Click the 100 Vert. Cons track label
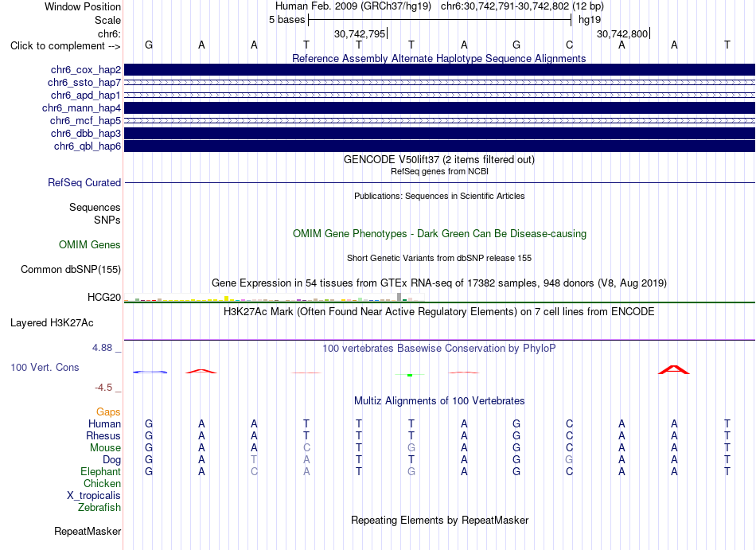This screenshot has width=756, height=550. 45,367
